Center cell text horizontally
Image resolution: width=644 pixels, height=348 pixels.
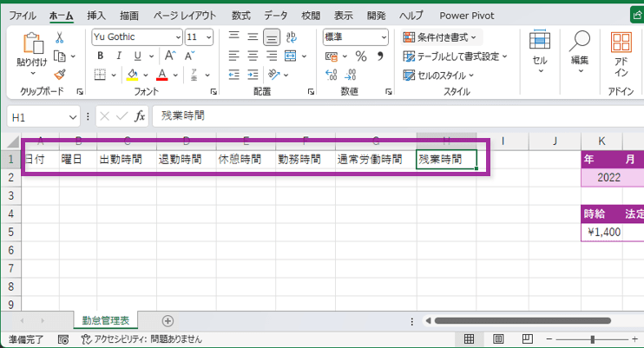tap(253, 56)
